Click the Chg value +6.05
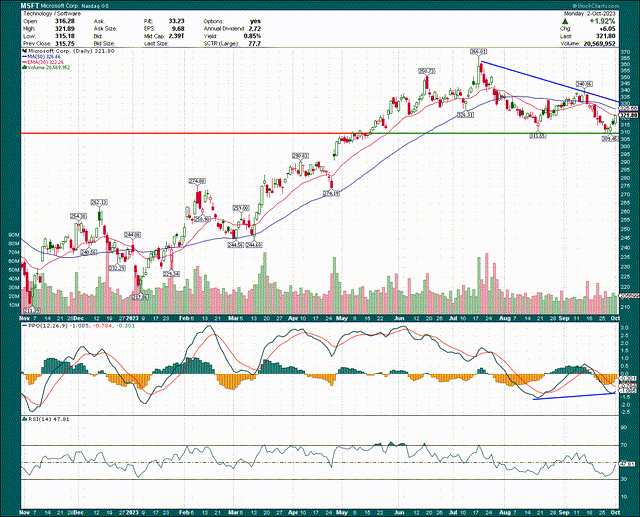Image resolution: width=640 pixels, height=517 pixels. click(607, 29)
